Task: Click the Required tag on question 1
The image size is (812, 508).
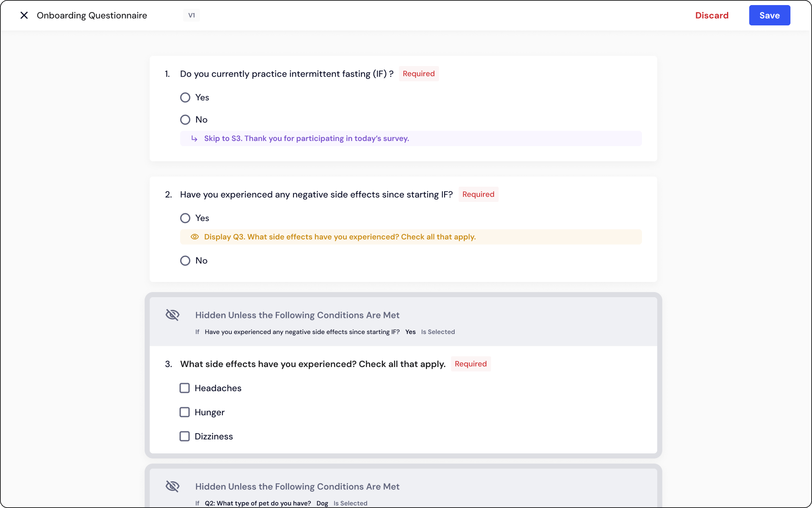Action: tap(418, 74)
